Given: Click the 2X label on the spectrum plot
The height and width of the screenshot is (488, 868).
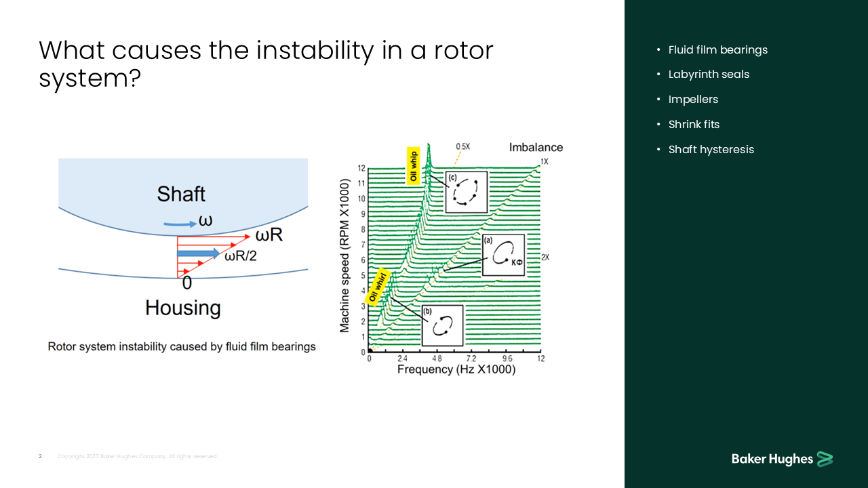Looking at the screenshot, I should click(x=545, y=257).
